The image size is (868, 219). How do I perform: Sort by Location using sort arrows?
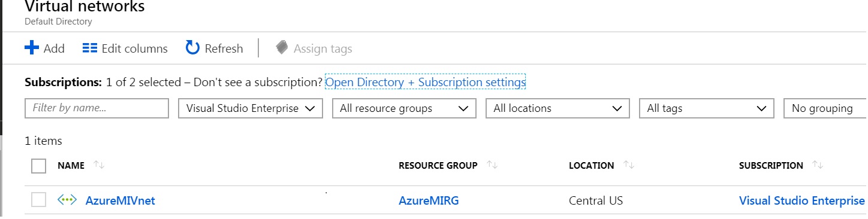click(629, 165)
